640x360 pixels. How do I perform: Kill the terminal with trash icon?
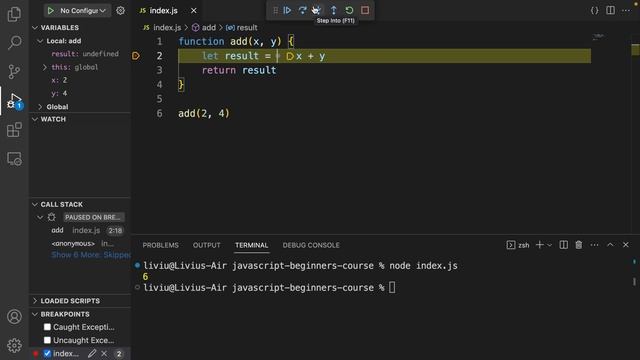point(579,245)
